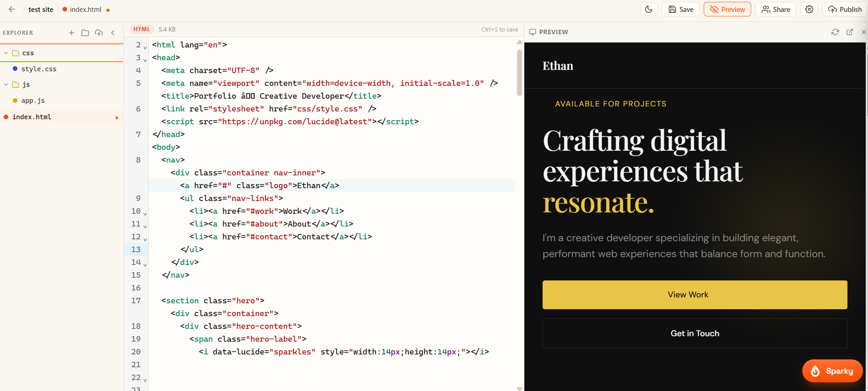Fold code at line 11
Screen dimensions: 868x391
point(145,226)
